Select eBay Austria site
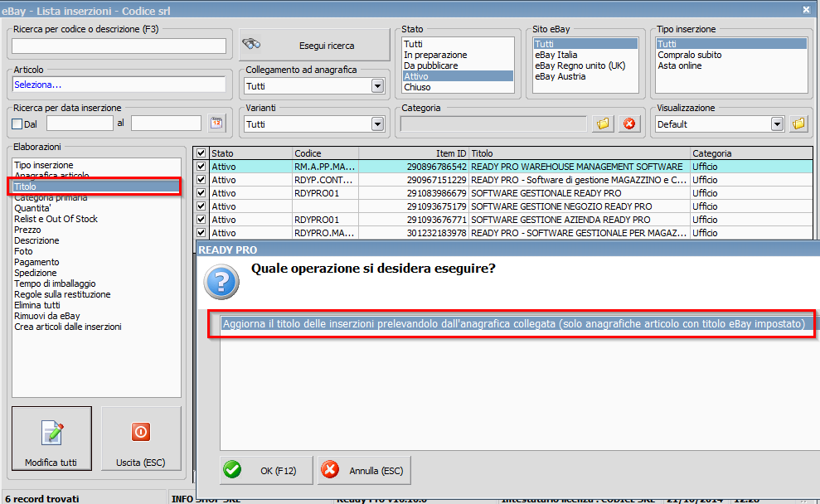The width and height of the screenshot is (820, 504). pyautogui.click(x=585, y=76)
